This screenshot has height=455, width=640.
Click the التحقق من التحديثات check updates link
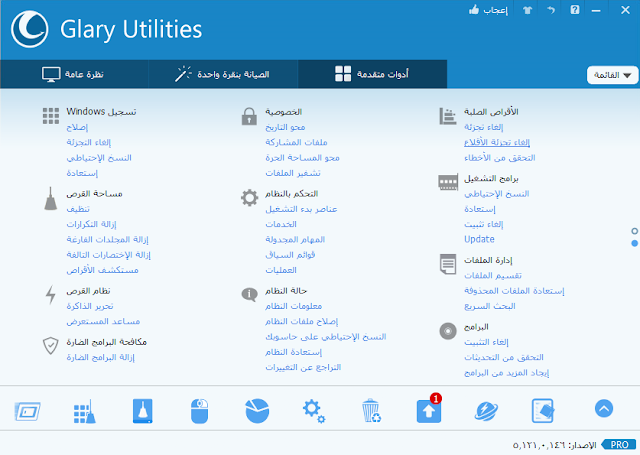point(504,357)
